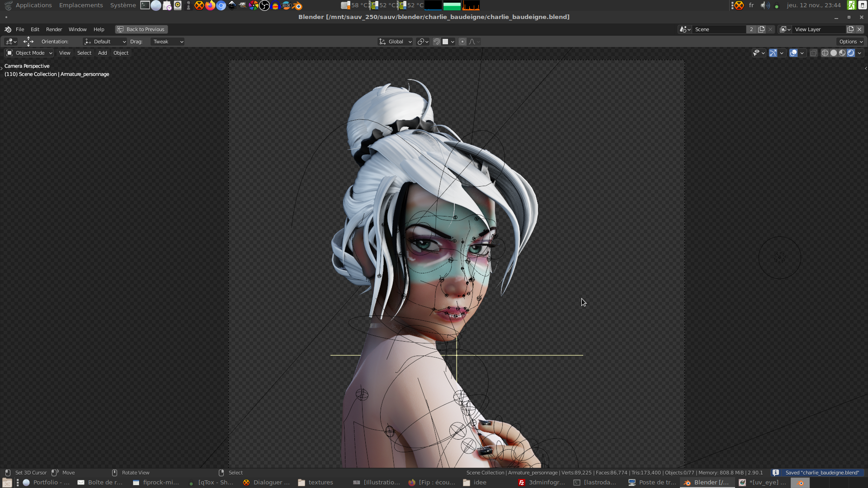Open Applications system menu
The width and height of the screenshot is (868, 488).
[33, 5]
